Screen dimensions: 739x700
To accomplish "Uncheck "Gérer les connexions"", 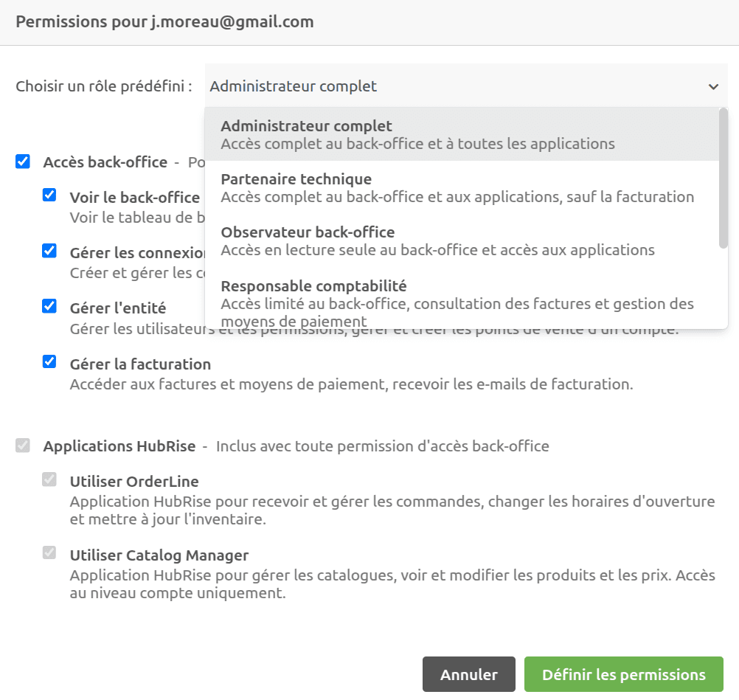I will click(x=49, y=250).
